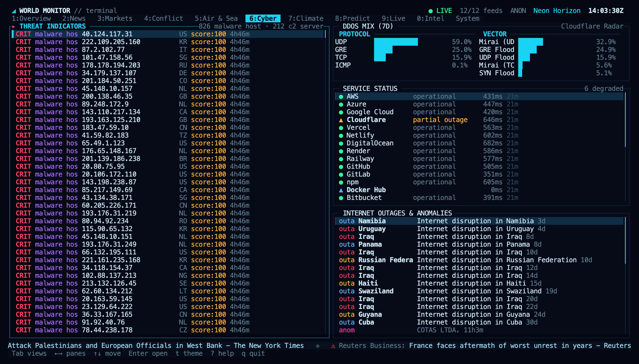639x364 pixels.
Task: Click the GitHub green status dot
Action: click(341, 167)
